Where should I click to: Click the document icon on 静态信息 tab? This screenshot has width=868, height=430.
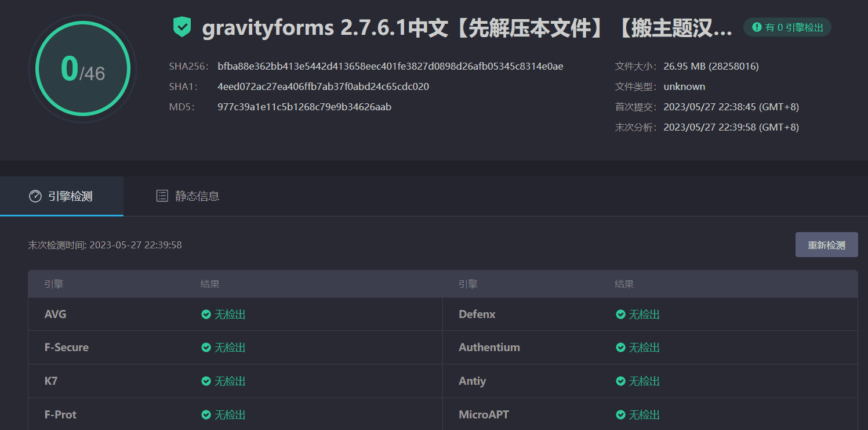[x=162, y=196]
